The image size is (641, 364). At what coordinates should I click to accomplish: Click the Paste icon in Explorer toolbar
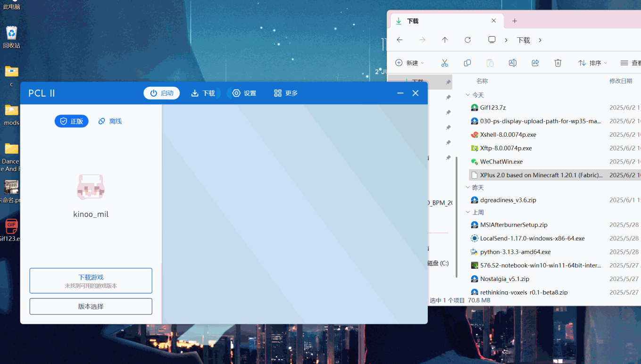click(x=490, y=63)
